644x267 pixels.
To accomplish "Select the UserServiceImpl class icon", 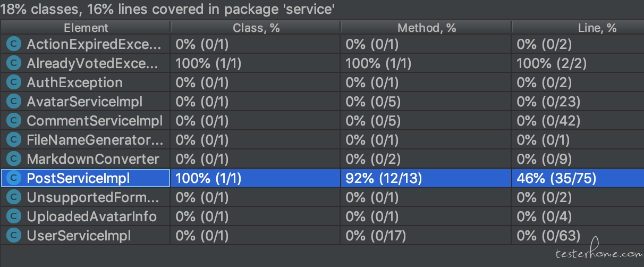I will coord(14,236).
